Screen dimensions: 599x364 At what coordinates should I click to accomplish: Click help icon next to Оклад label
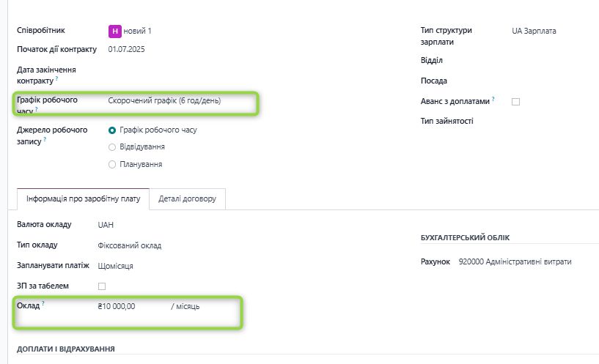(43, 303)
